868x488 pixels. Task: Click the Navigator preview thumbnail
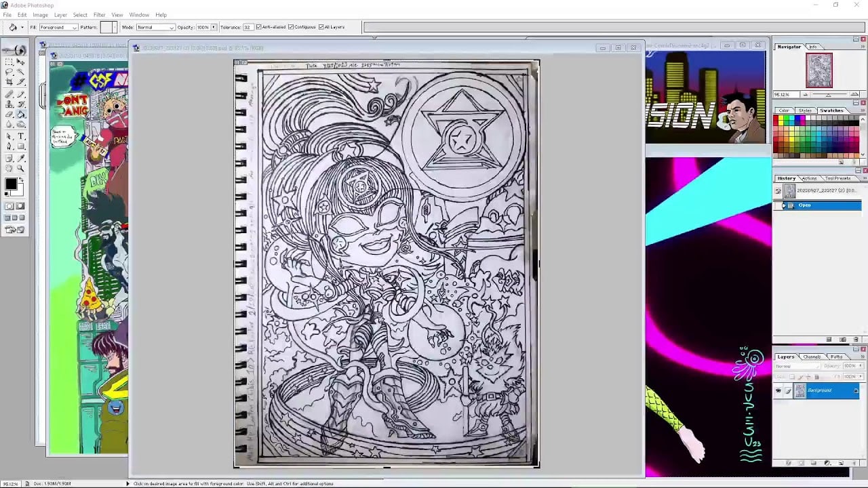[x=818, y=70]
